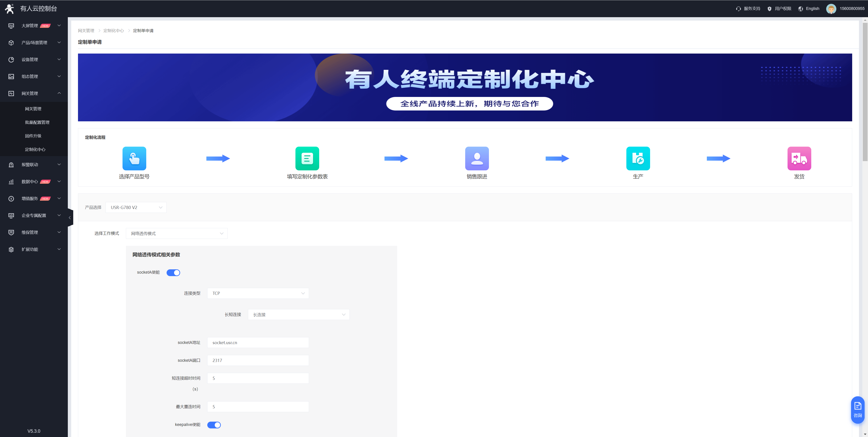Click the 有人终端定制化中心 banner image
The width and height of the screenshot is (868, 437).
coord(465,87)
